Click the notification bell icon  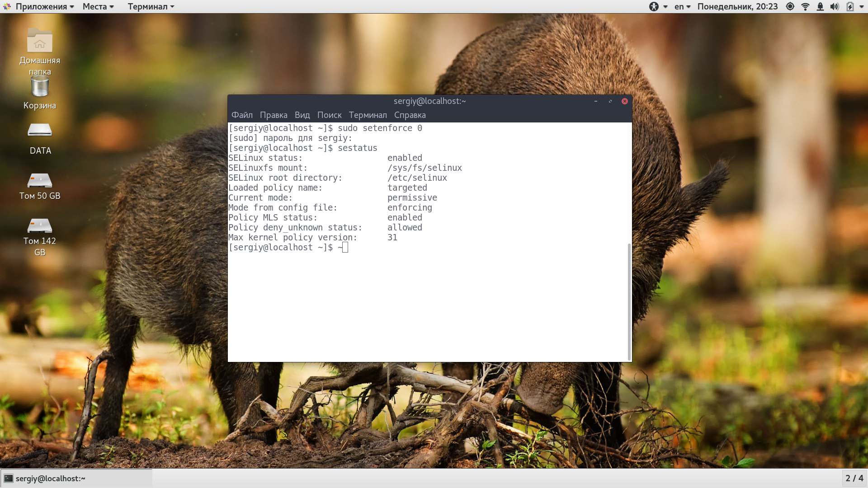(820, 6)
